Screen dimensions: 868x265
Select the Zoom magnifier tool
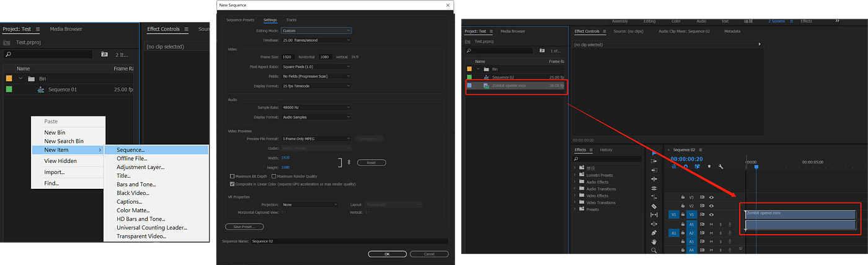point(654,250)
